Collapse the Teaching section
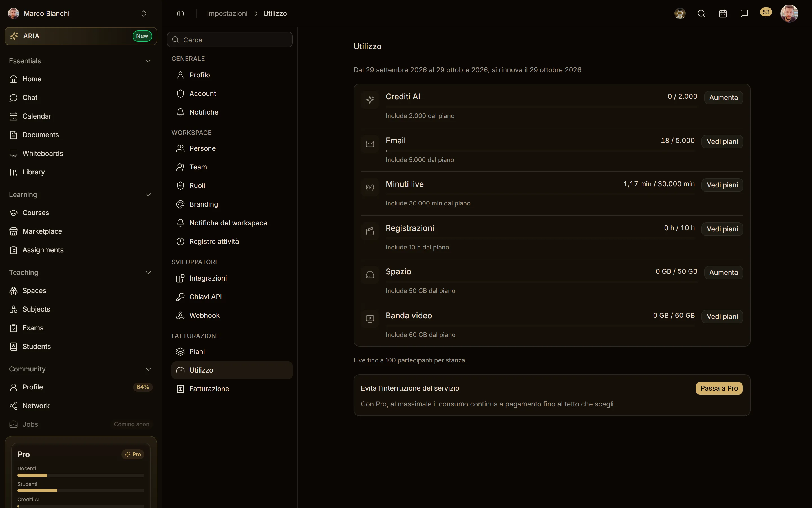812x508 pixels. pos(148,272)
